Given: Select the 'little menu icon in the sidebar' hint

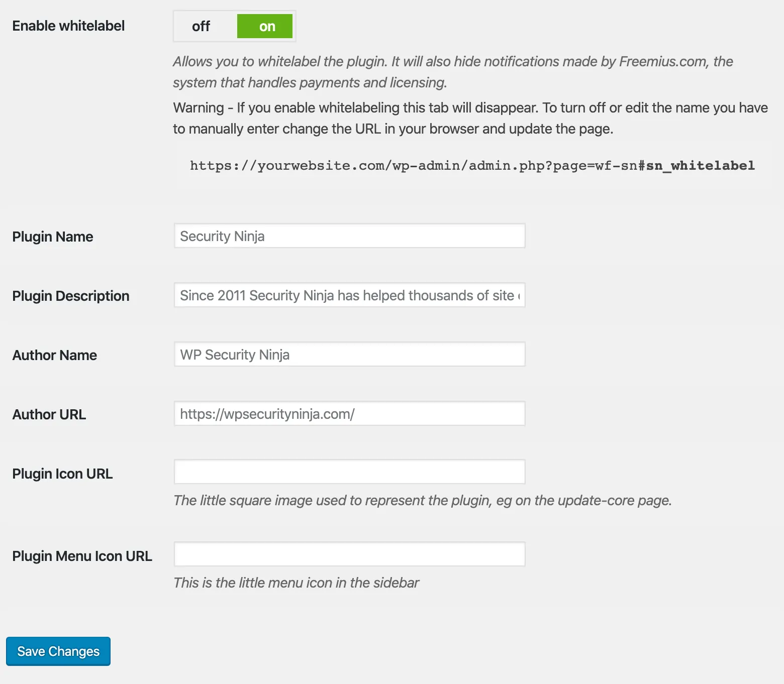Looking at the screenshot, I should click(296, 583).
